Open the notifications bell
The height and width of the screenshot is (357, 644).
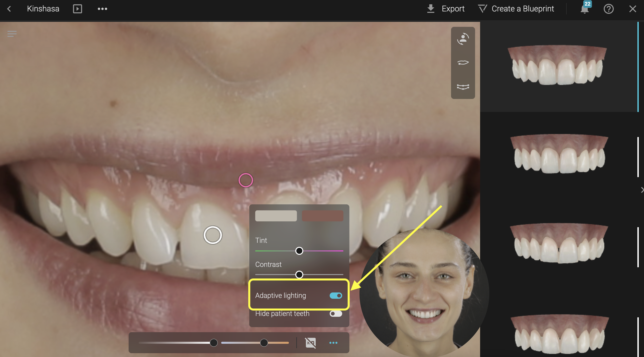(584, 9)
